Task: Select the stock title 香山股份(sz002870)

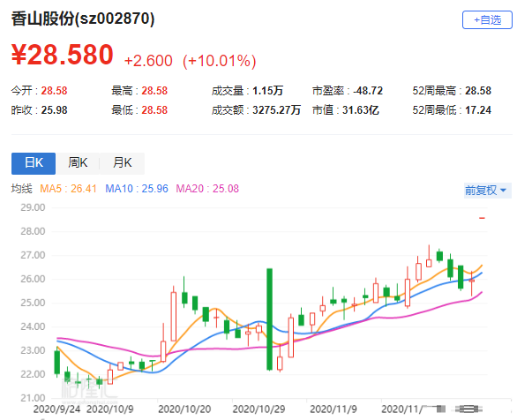Action: [x=83, y=19]
